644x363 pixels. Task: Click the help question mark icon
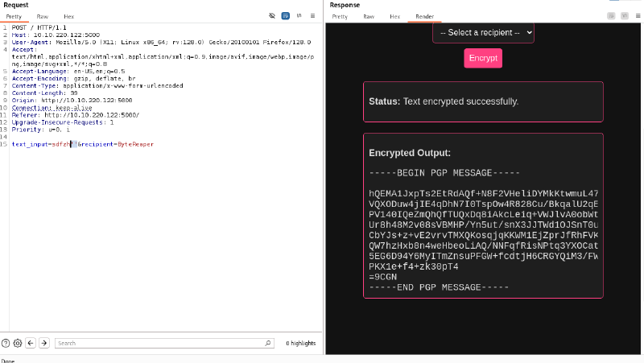[6, 343]
